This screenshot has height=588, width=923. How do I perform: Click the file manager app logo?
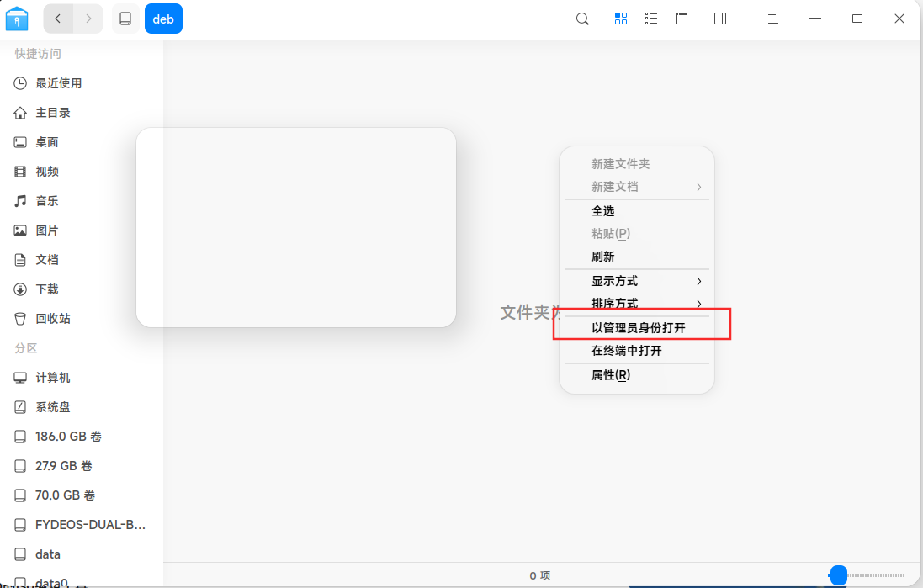tap(17, 19)
